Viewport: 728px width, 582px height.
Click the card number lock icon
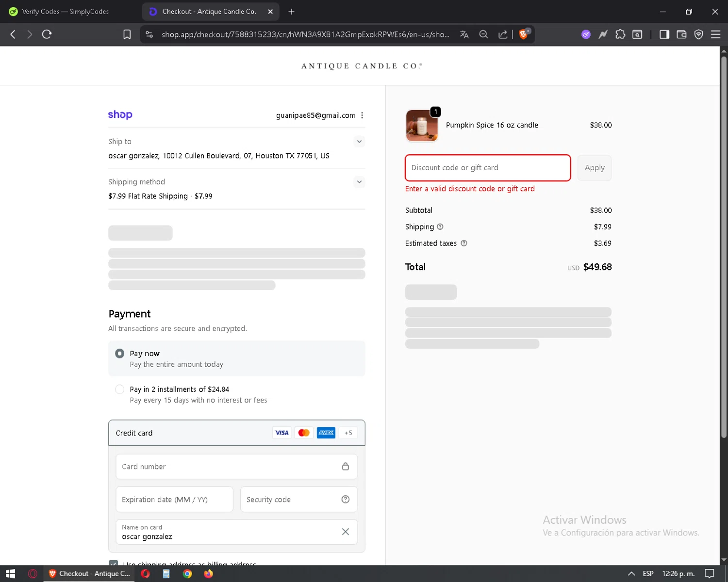pos(346,467)
